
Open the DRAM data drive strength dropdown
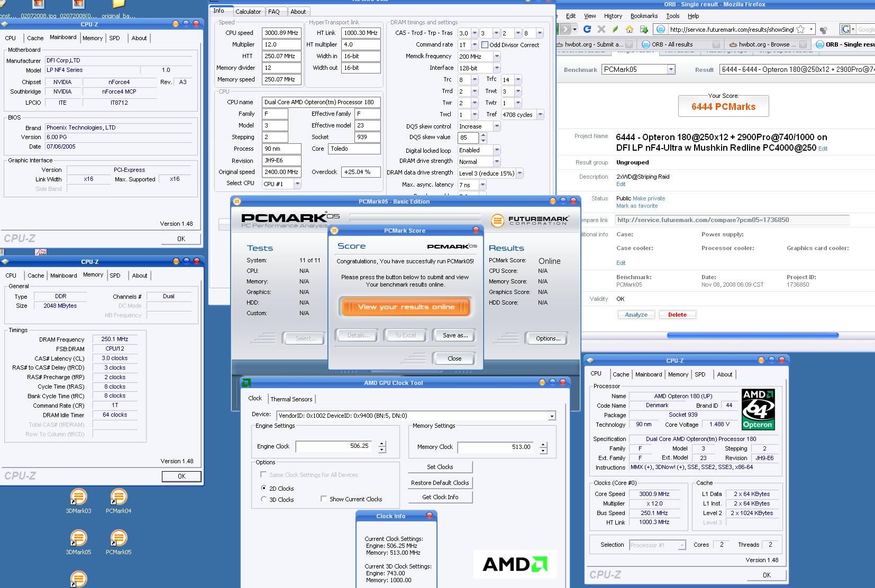519,173
